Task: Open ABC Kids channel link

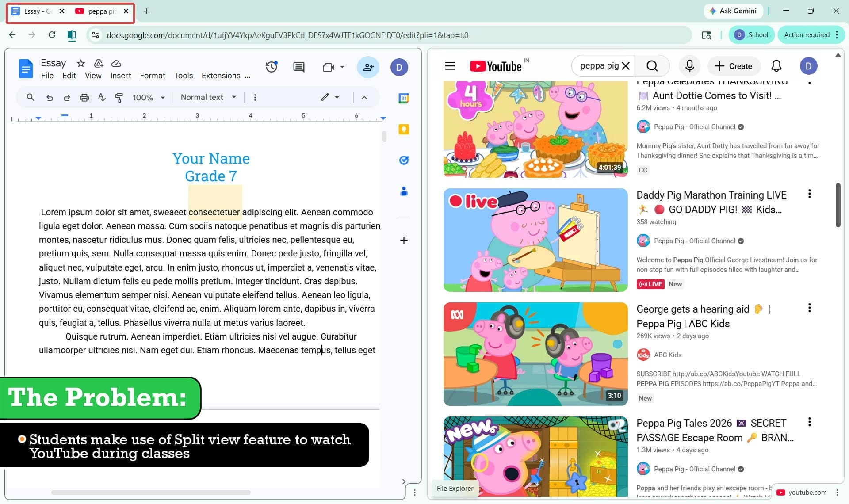Action: 667,355
